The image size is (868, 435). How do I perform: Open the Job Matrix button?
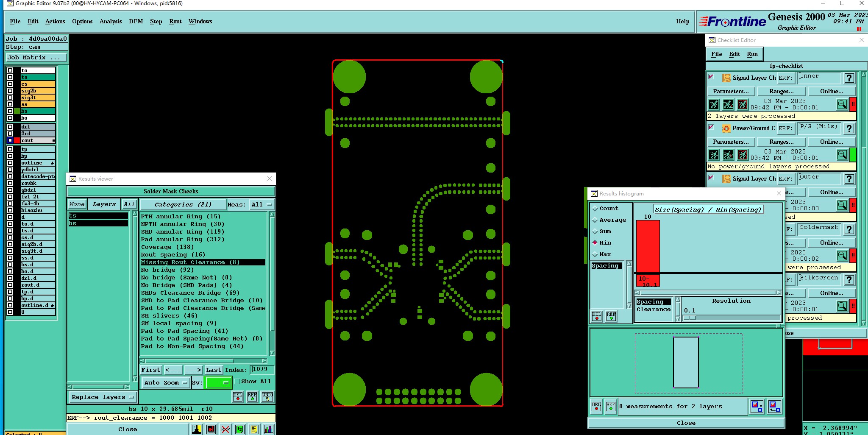tap(36, 58)
